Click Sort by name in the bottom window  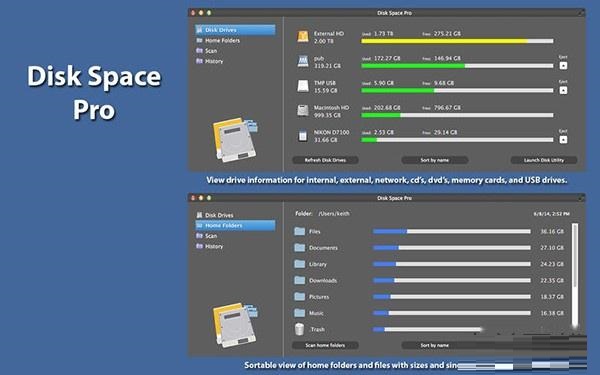coord(435,345)
